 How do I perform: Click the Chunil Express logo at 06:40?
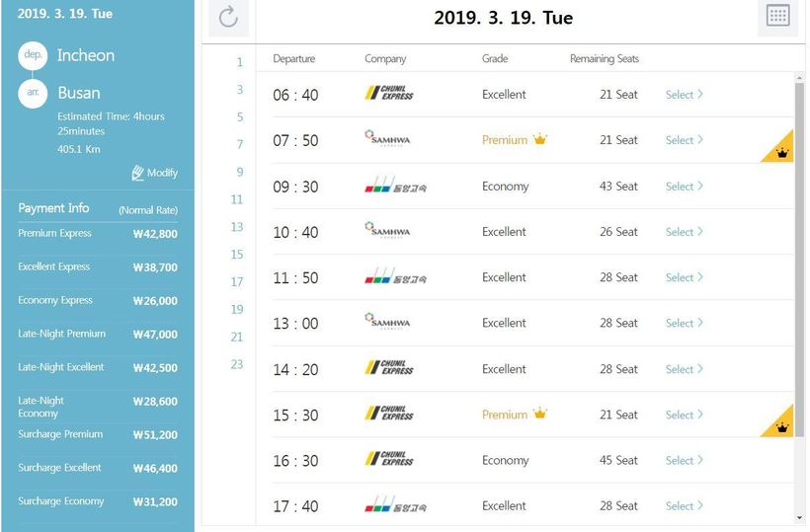coord(389,94)
